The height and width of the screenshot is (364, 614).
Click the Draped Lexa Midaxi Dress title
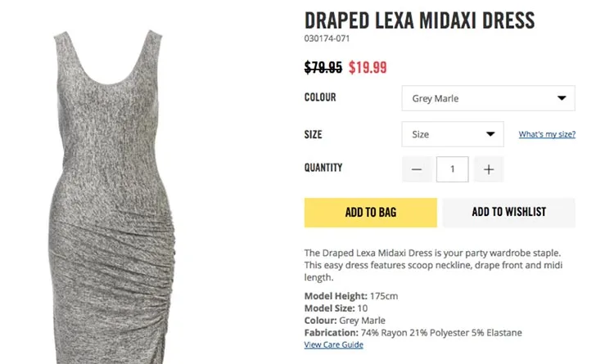click(x=419, y=20)
